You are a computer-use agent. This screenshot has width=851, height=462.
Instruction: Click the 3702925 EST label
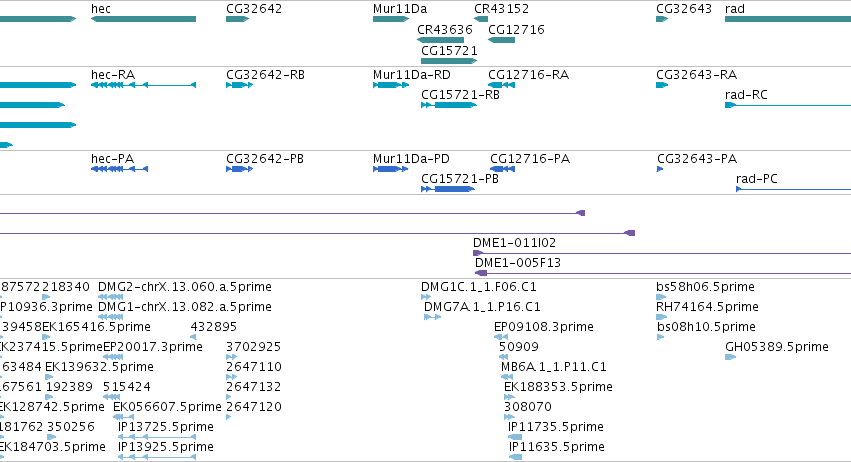click(253, 346)
